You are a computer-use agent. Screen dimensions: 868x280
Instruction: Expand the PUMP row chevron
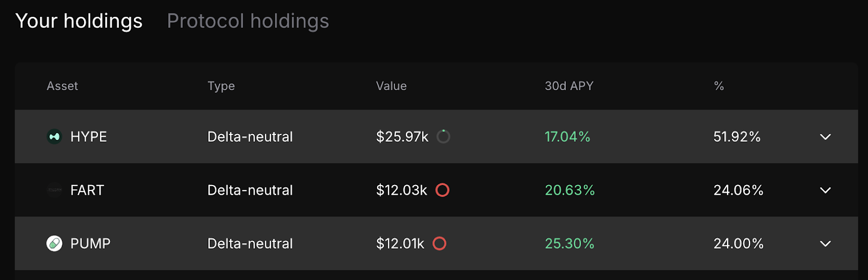click(x=825, y=244)
